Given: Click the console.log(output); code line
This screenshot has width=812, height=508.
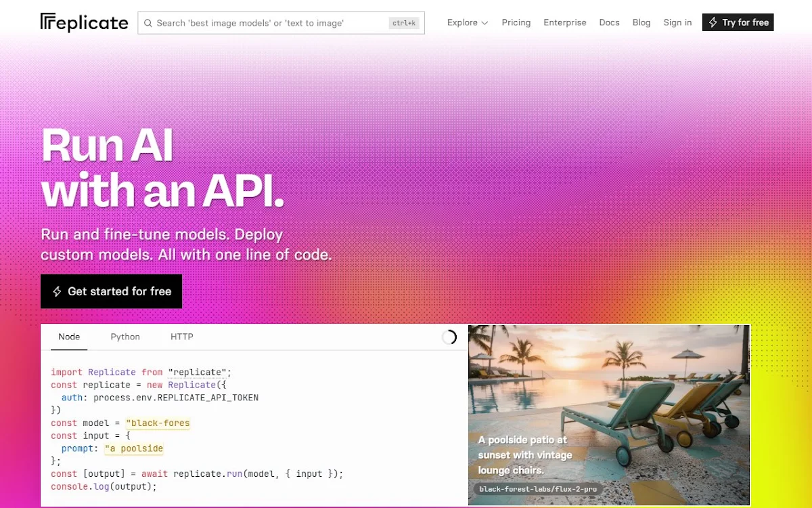Looking at the screenshot, I should (104, 486).
